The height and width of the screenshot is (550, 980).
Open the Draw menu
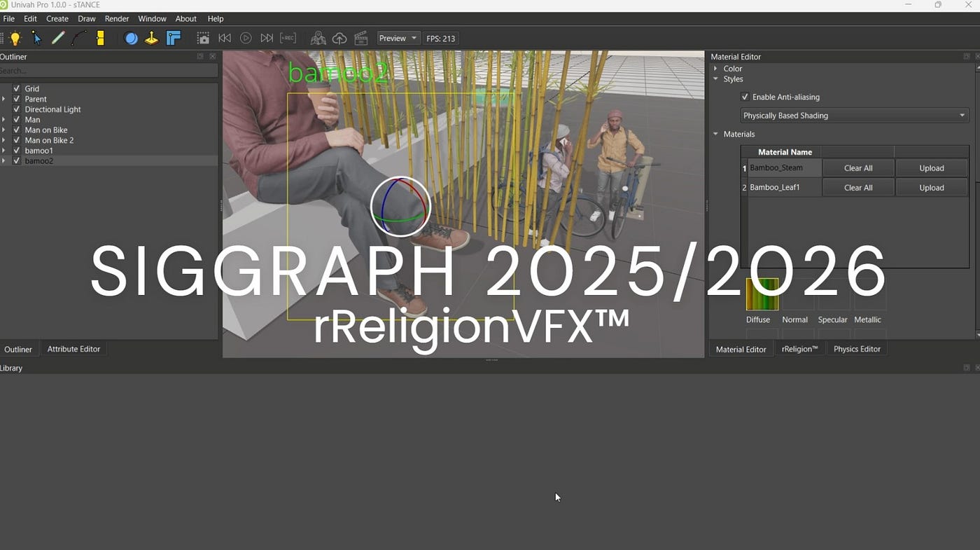(87, 19)
